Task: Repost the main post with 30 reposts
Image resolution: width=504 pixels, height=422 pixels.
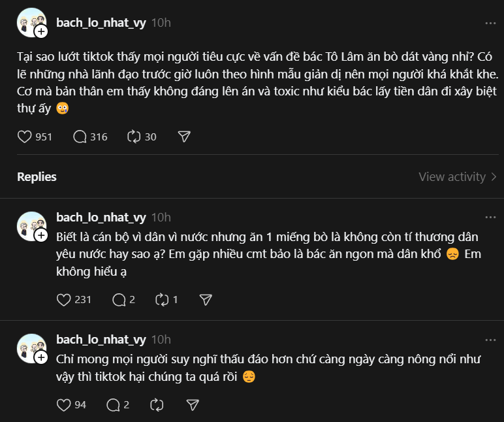Action: click(x=134, y=137)
